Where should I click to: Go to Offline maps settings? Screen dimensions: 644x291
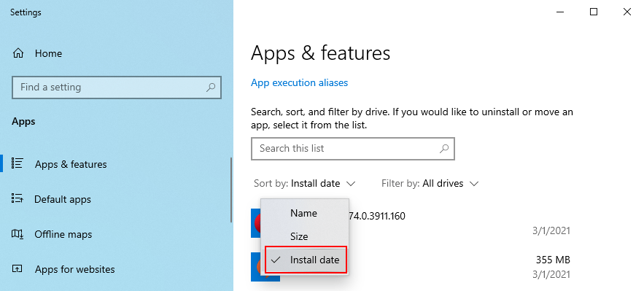click(x=63, y=234)
